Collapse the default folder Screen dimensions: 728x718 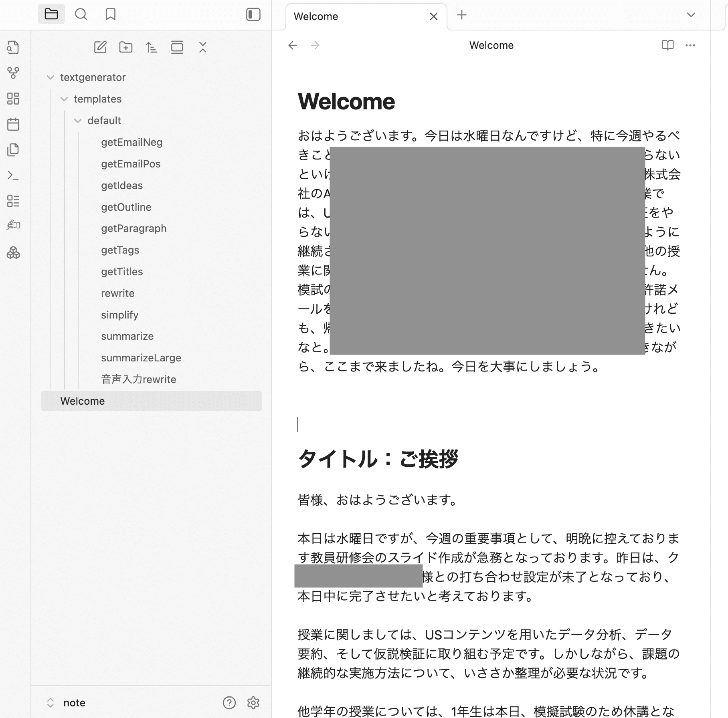78,121
